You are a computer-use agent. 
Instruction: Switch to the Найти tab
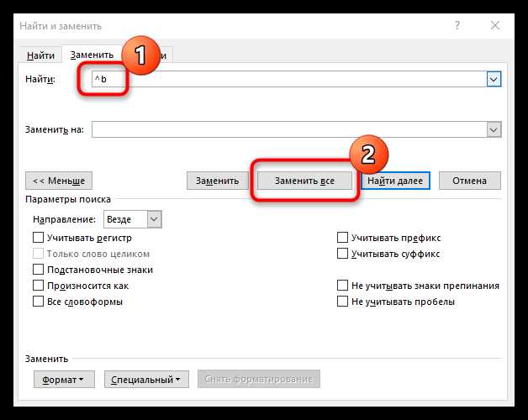point(40,55)
